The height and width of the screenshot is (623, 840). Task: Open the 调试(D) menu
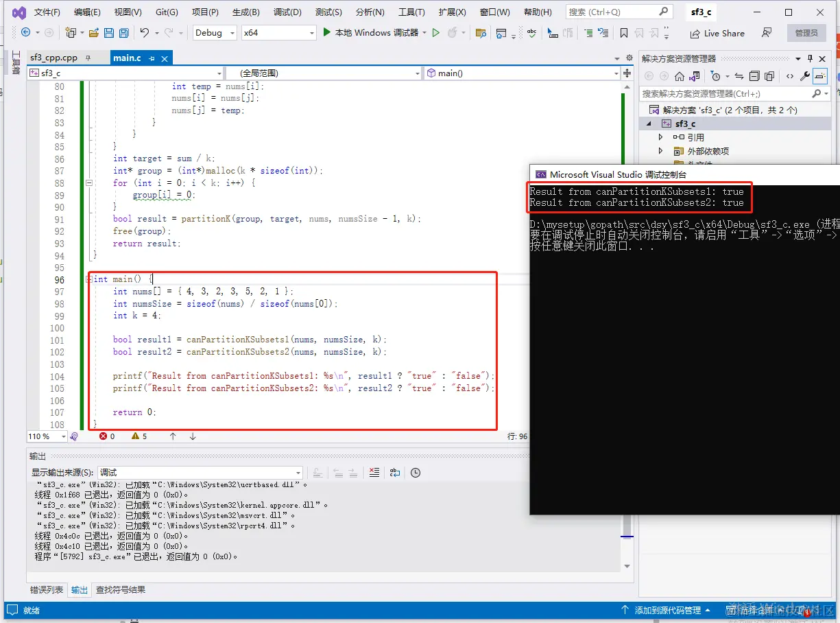287,12
